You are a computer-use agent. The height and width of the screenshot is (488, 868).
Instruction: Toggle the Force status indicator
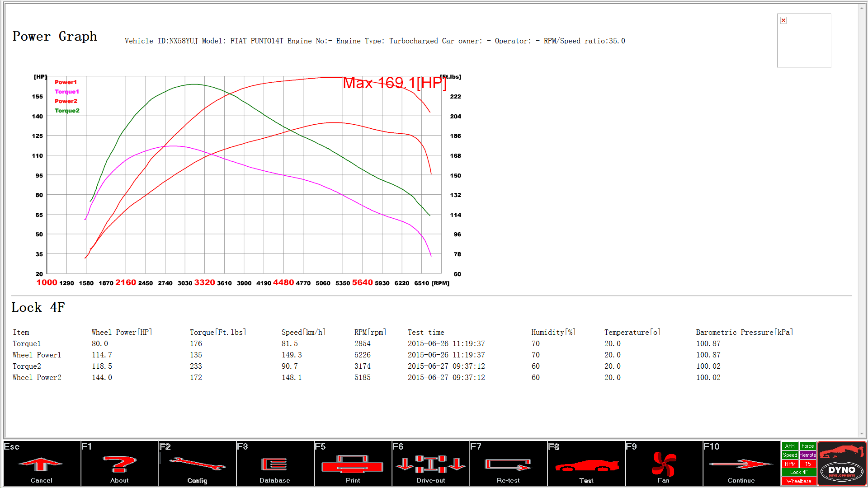pyautogui.click(x=807, y=446)
